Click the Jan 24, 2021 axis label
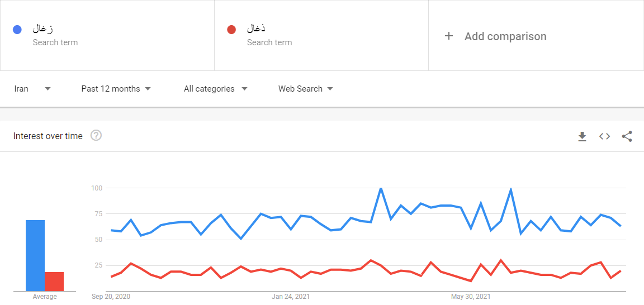The image size is (644, 305). coord(291,297)
